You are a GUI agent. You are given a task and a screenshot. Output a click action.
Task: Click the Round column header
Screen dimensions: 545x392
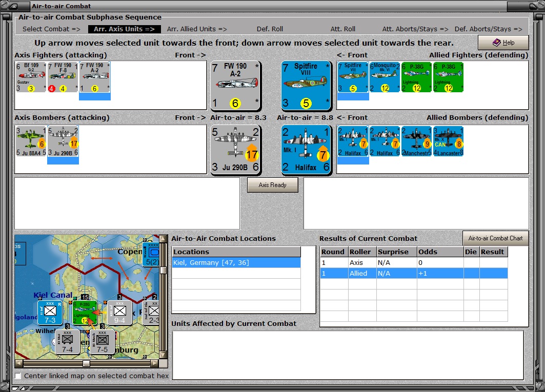[334, 252]
